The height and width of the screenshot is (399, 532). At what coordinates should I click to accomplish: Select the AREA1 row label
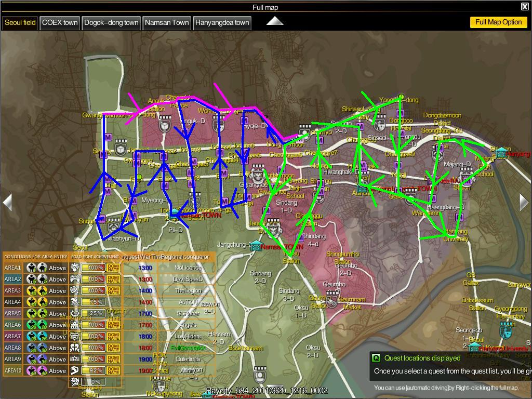[x=12, y=268]
